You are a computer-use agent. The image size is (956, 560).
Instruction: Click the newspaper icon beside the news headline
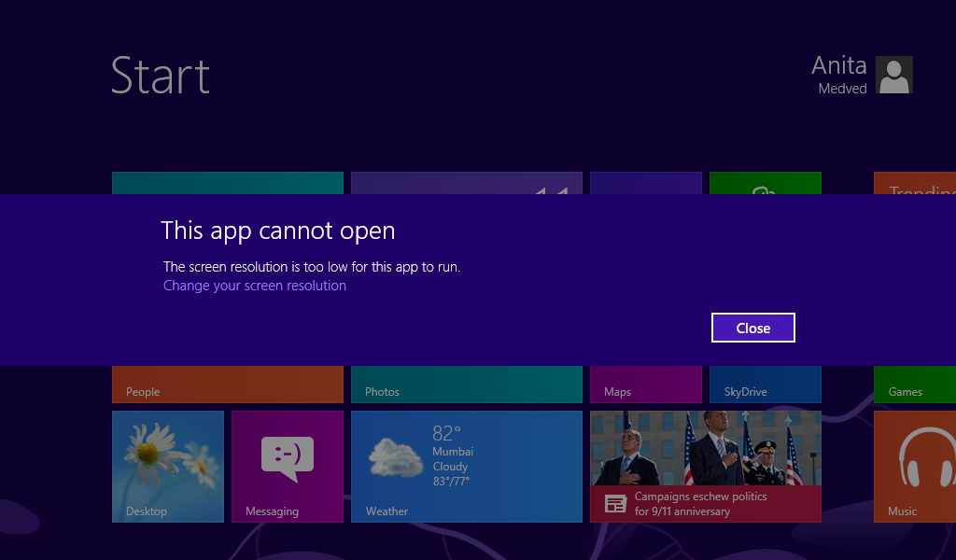(x=615, y=504)
